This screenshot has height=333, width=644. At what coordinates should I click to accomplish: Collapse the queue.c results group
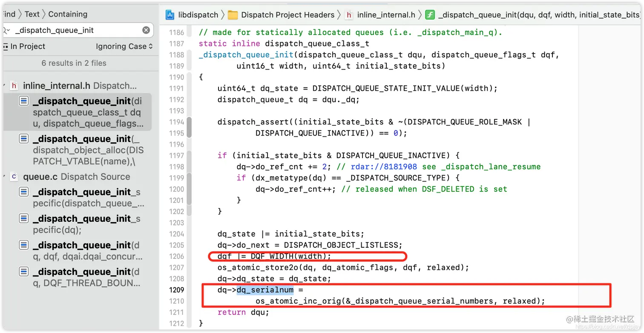(x=4, y=177)
